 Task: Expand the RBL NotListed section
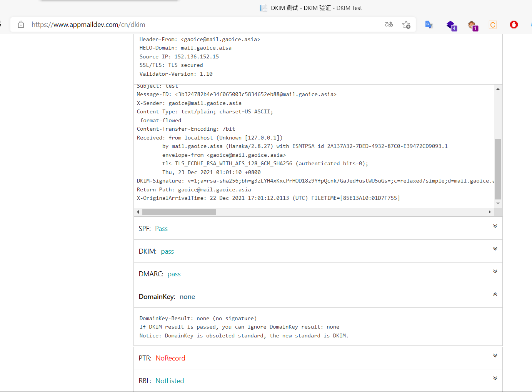coord(495,378)
